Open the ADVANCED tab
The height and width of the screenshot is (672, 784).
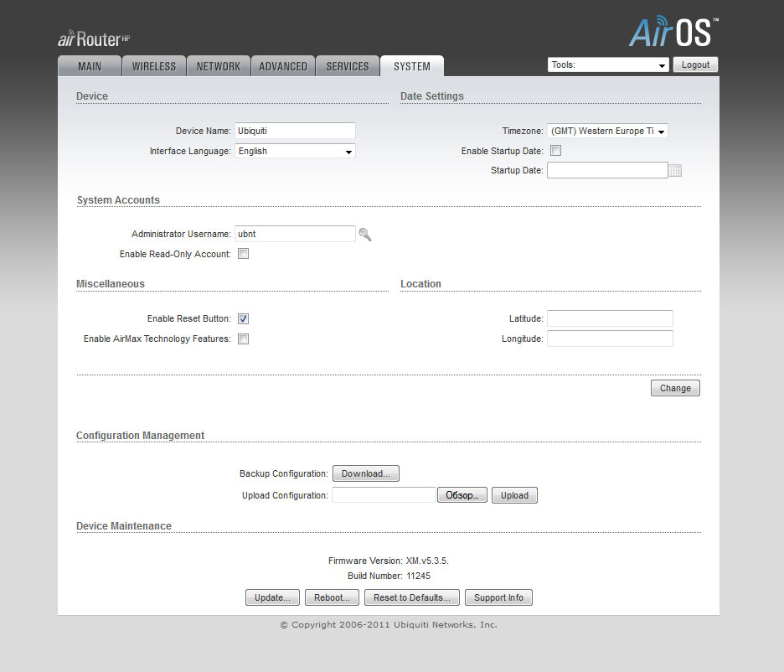[283, 67]
